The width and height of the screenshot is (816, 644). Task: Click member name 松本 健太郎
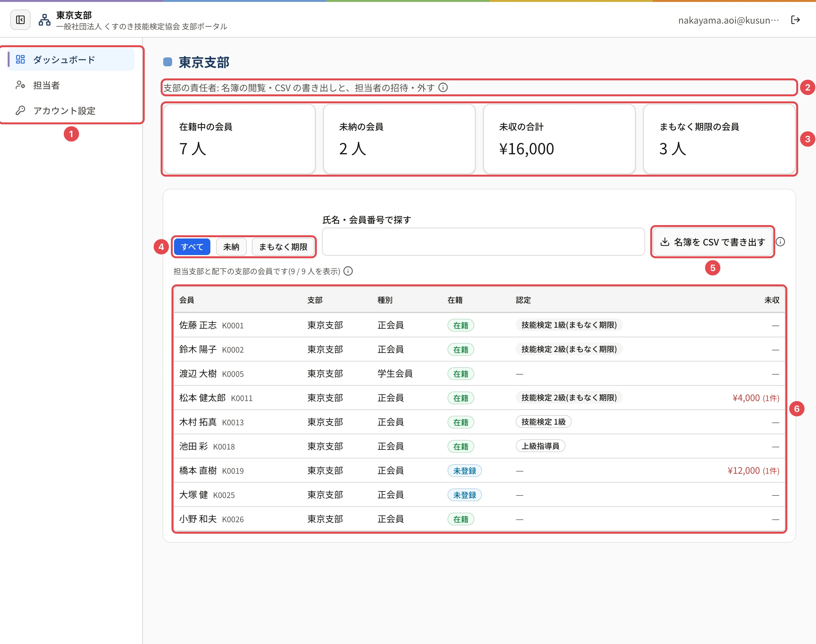[202, 398]
